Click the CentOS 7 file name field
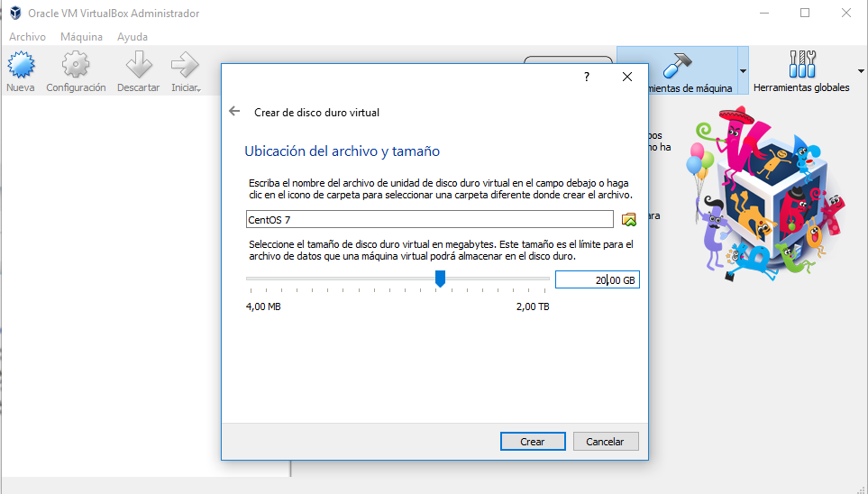868x494 pixels. pyautogui.click(x=429, y=220)
